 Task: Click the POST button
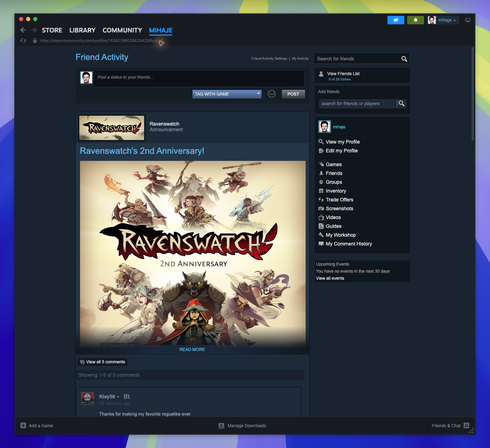pyautogui.click(x=293, y=94)
